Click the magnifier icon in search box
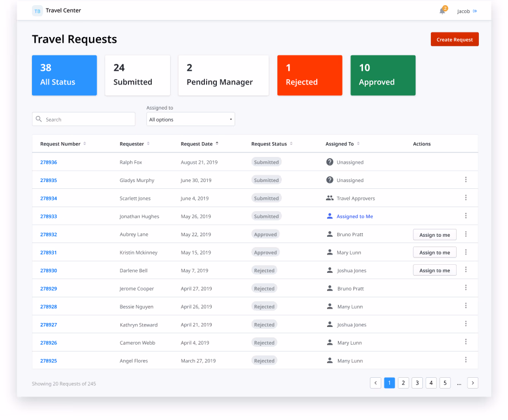The image size is (508, 420). coord(39,119)
